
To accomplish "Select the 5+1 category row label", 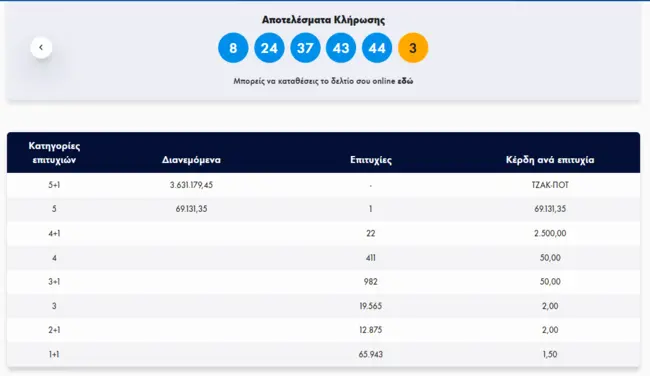I will click(54, 185).
